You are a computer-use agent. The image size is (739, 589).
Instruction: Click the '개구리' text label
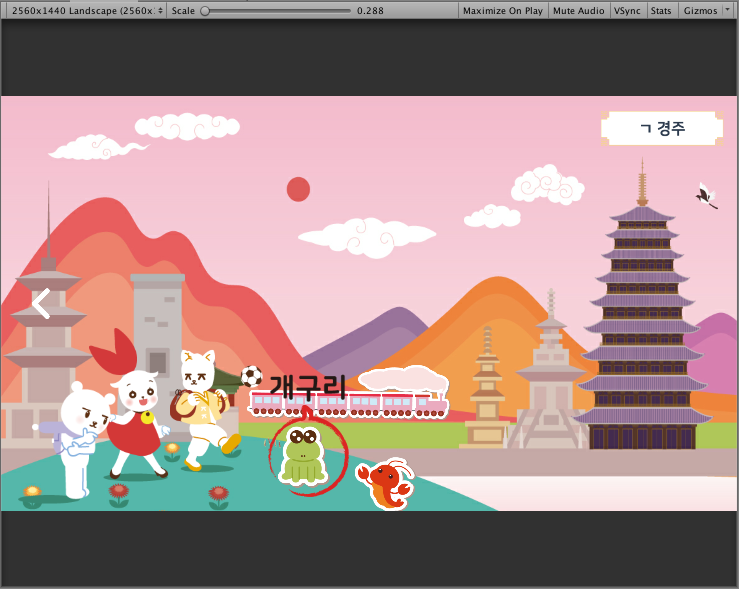[308, 387]
